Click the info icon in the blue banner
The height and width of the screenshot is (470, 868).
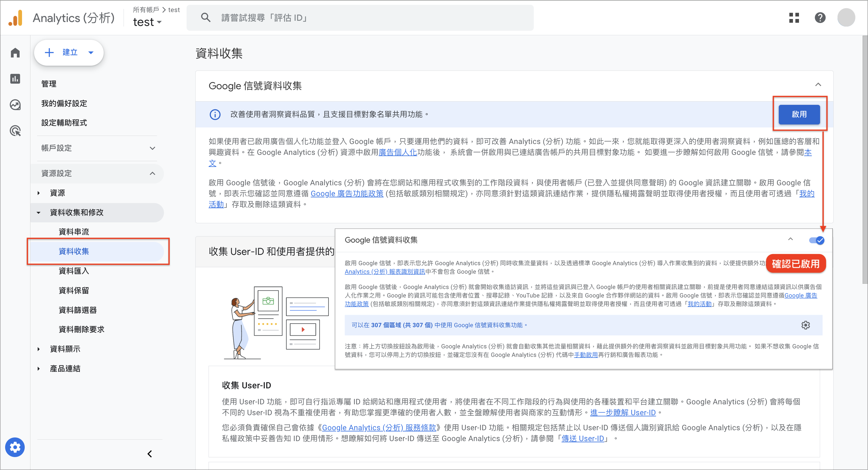pyautogui.click(x=215, y=114)
